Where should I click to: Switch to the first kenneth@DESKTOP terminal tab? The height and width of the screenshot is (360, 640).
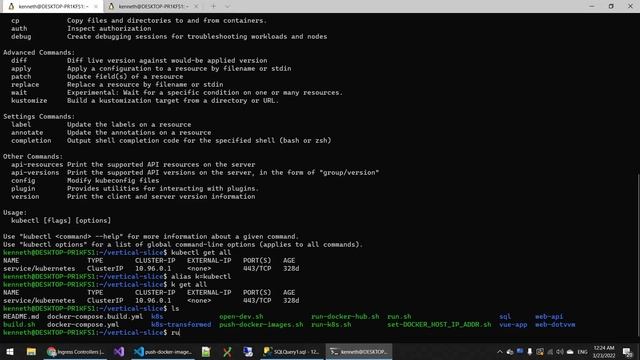(x=52, y=7)
